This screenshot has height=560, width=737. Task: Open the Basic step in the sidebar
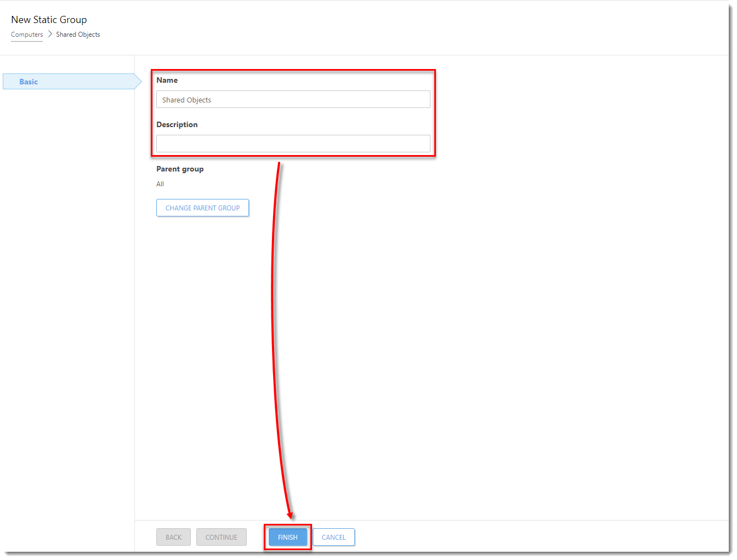[x=29, y=82]
